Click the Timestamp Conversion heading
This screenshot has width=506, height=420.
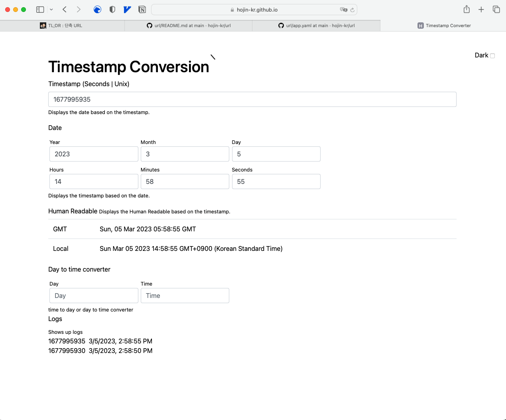[129, 67]
